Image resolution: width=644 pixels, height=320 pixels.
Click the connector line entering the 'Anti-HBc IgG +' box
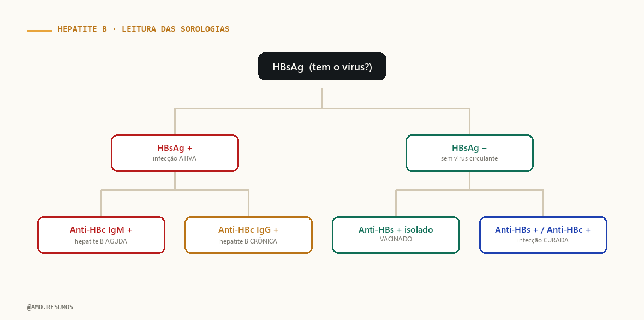tap(248, 203)
